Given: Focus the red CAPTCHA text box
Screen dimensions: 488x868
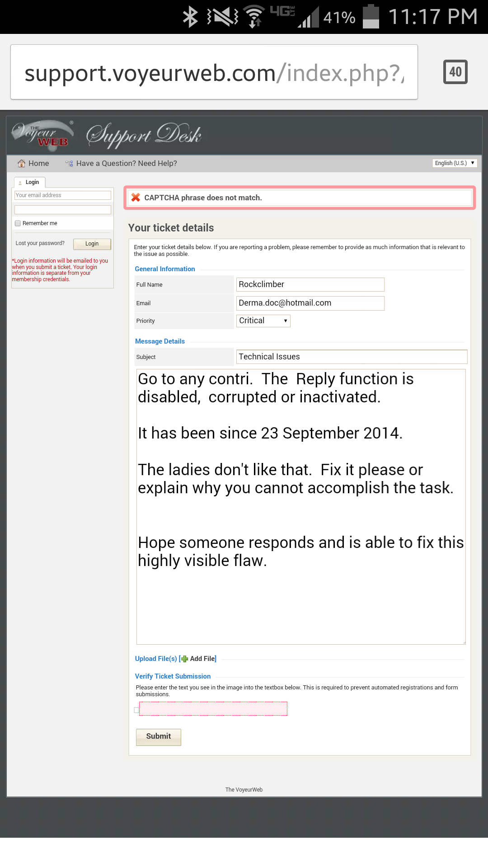Looking at the screenshot, I should pos(213,709).
